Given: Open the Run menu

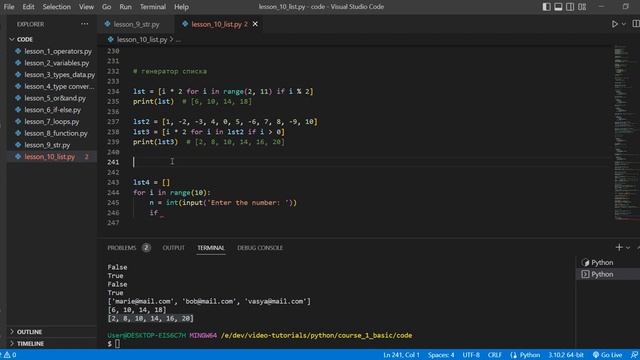Looking at the screenshot, I should [125, 7].
